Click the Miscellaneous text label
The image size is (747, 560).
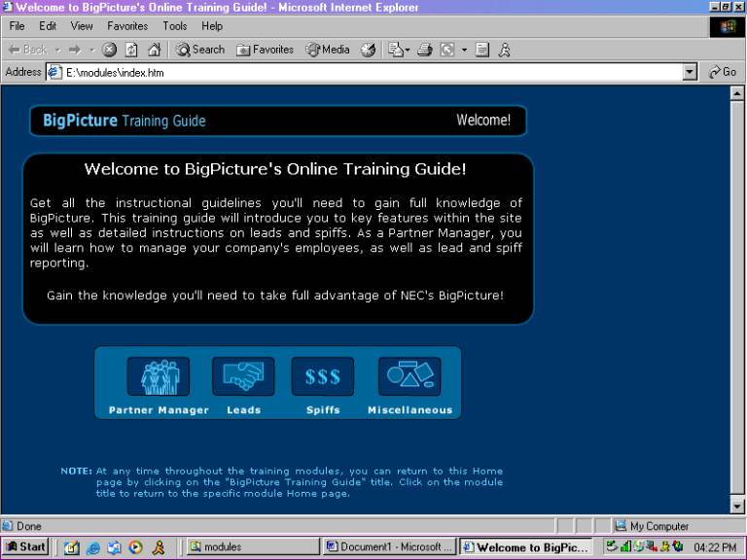410,410
